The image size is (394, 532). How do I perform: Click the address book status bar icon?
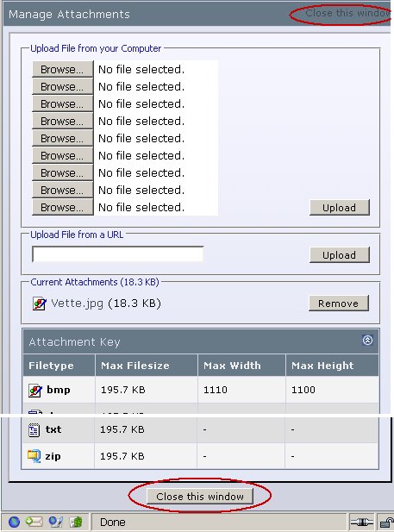pos(77,522)
